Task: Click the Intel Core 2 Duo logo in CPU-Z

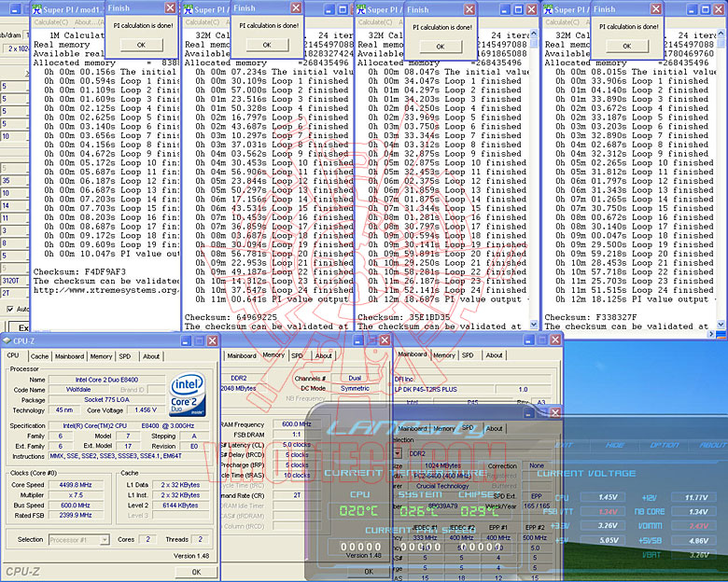Action: (x=188, y=395)
